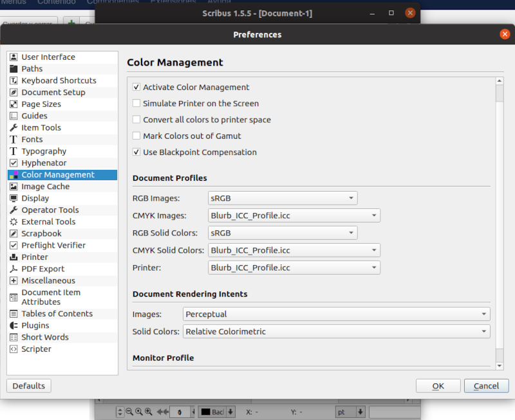Click the Defaults button
Screen dimensions: 515x420
pos(28,386)
